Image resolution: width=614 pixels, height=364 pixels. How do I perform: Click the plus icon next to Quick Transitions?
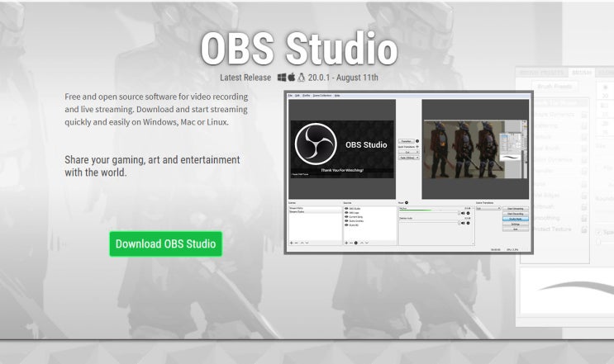417,147
